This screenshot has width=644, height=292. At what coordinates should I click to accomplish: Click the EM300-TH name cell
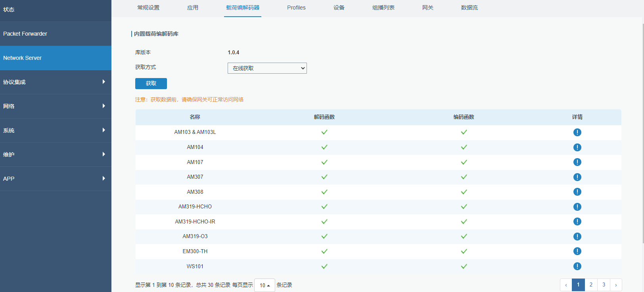click(195, 251)
